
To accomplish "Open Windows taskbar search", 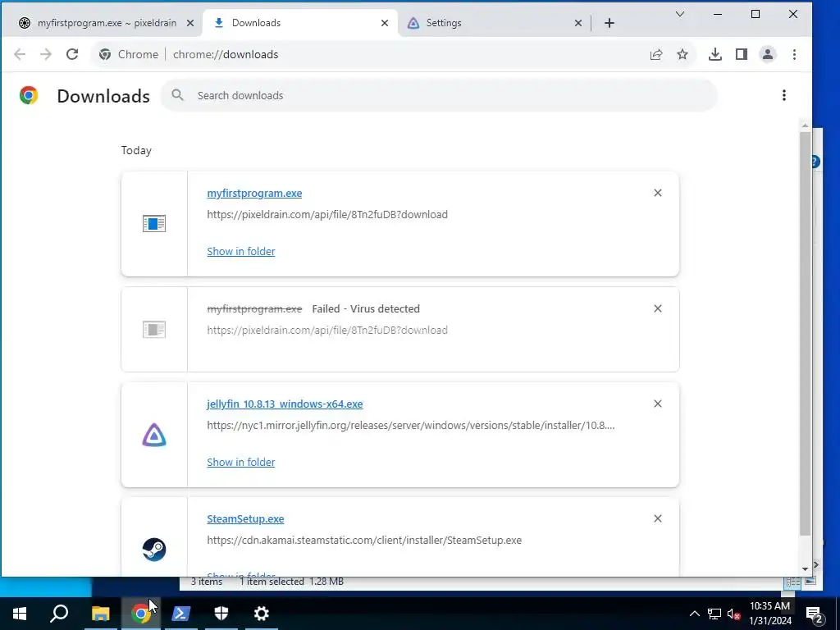I will point(59,614).
